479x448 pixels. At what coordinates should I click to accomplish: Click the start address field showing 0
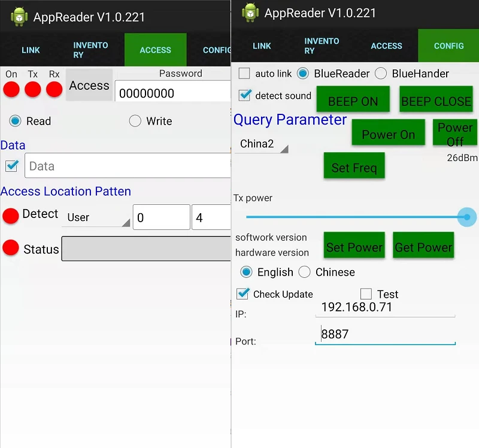pyautogui.click(x=162, y=217)
